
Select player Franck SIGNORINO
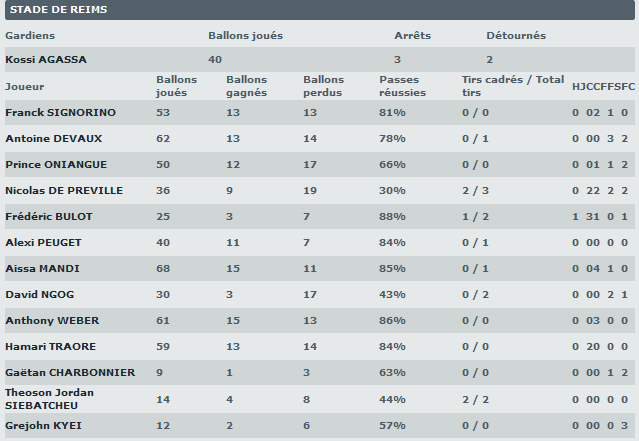[x=61, y=113]
